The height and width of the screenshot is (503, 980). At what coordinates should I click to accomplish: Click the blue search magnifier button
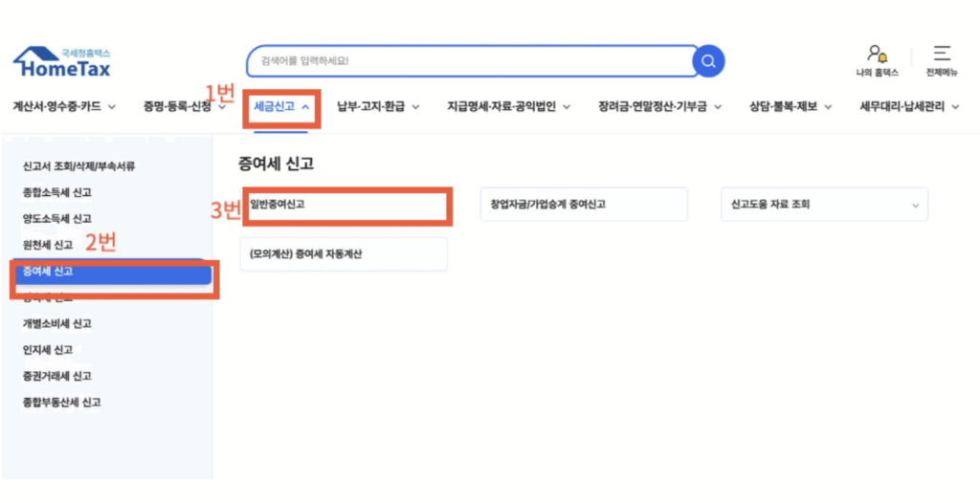pyautogui.click(x=708, y=61)
